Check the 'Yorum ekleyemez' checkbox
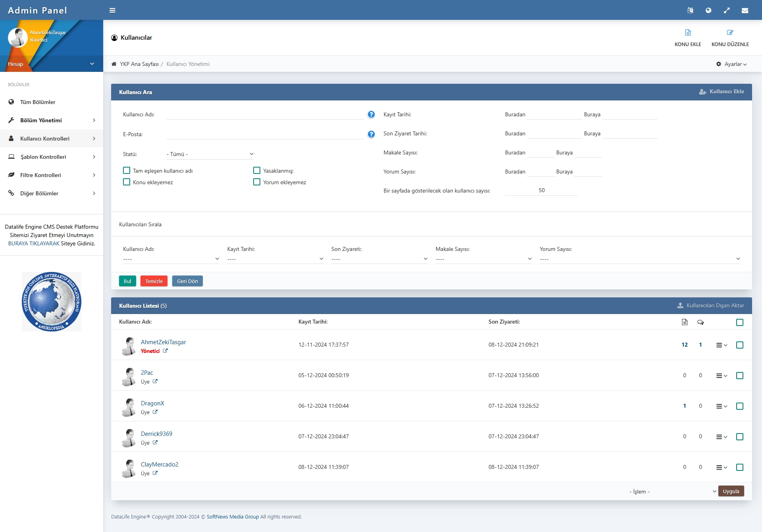Viewport: 762px width, 532px height. [257, 182]
